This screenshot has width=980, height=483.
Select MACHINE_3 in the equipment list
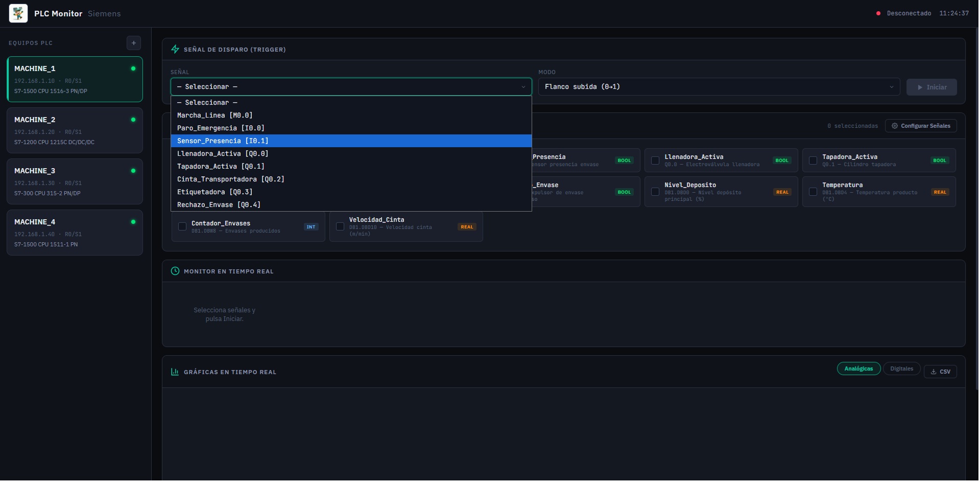[75, 181]
